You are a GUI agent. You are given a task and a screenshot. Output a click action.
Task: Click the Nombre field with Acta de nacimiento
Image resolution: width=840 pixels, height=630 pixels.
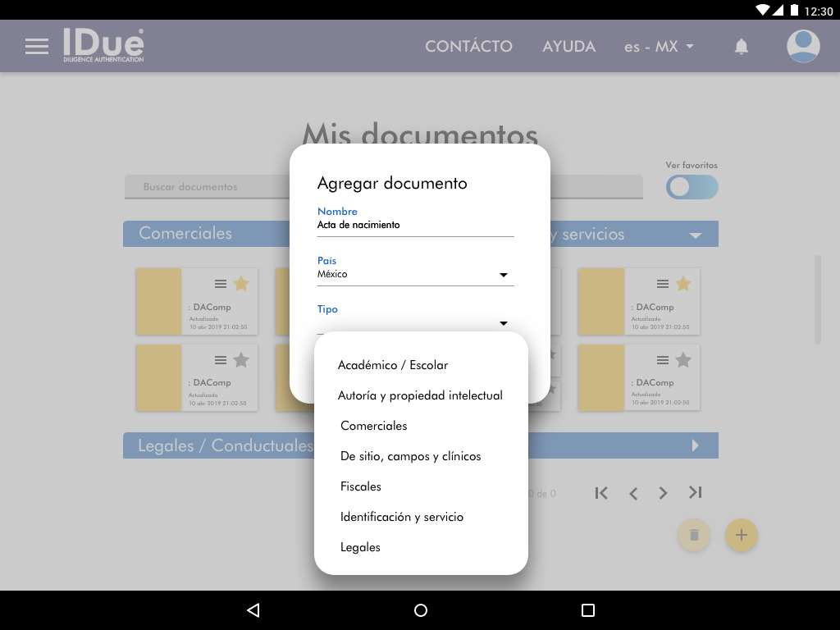pyautogui.click(x=415, y=225)
